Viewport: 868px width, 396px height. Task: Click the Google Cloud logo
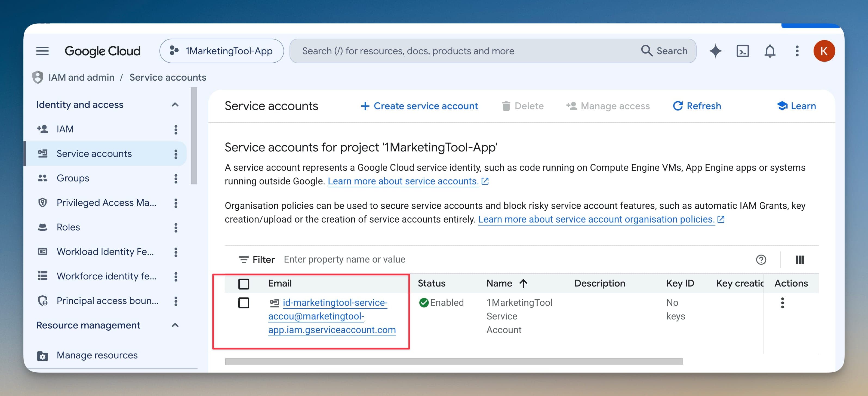point(102,51)
